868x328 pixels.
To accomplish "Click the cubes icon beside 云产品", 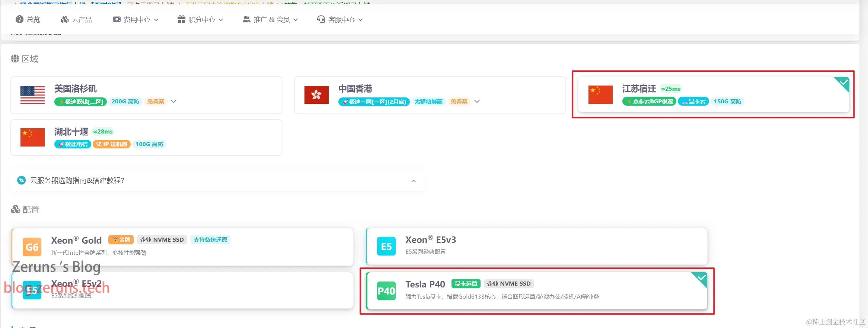I will coord(64,19).
